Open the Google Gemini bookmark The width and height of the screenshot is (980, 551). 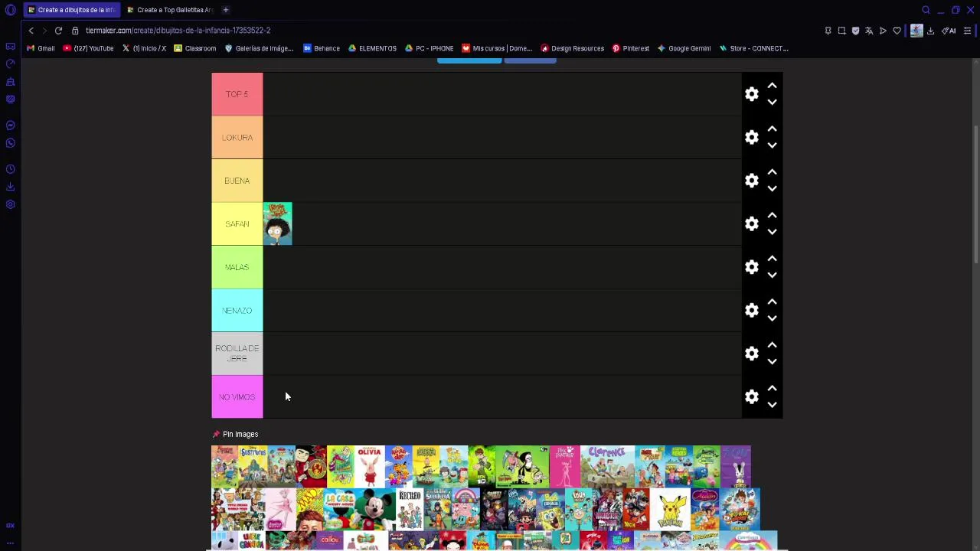pyautogui.click(x=684, y=48)
